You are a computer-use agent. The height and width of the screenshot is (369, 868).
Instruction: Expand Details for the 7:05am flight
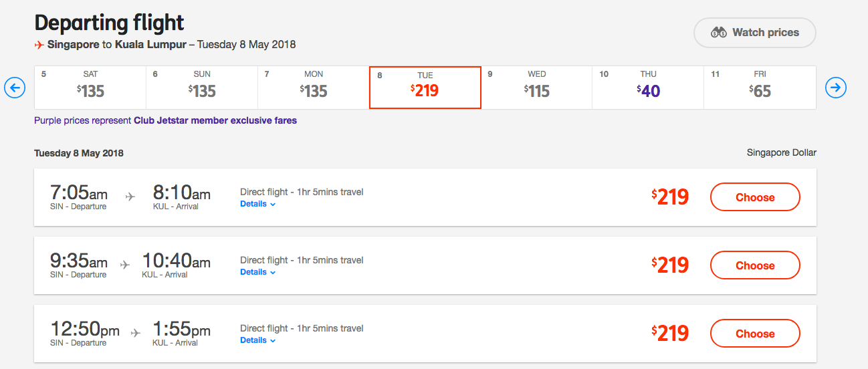258,204
